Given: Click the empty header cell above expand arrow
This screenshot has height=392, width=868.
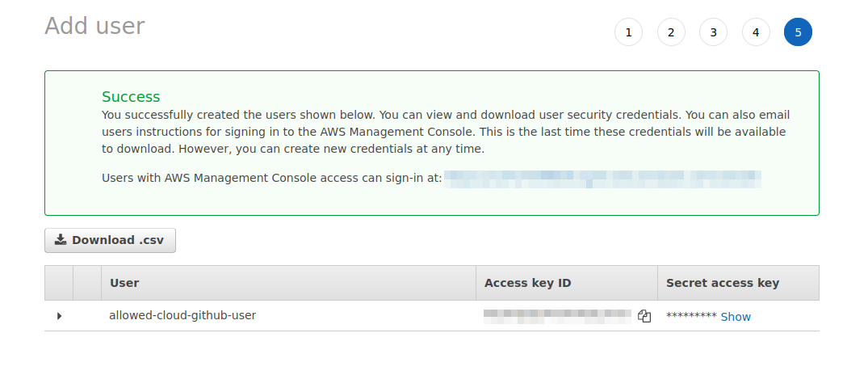Looking at the screenshot, I should 59,283.
